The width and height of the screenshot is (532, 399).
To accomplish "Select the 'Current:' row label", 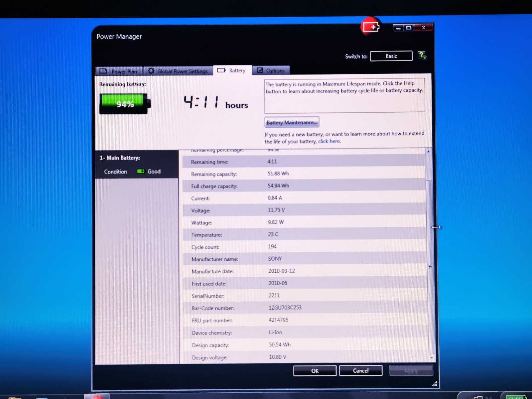I will [200, 198].
